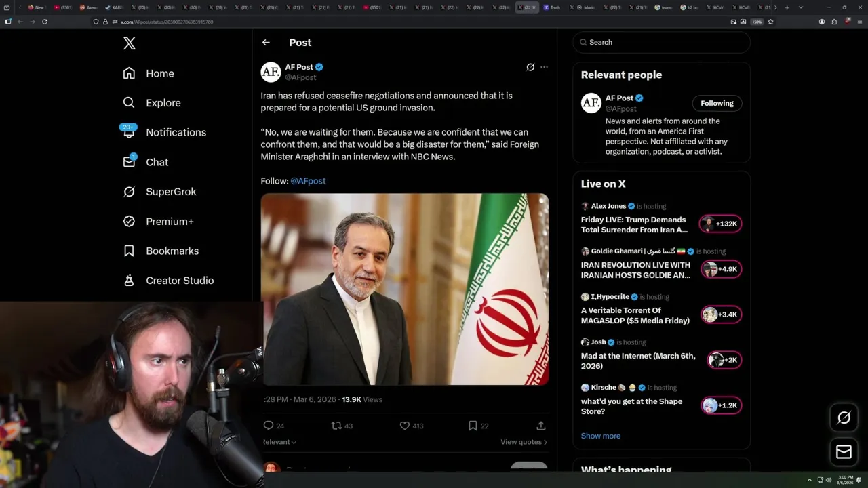Open the list all tabs chevron
This screenshot has width=868, height=488.
pyautogui.click(x=801, y=7)
